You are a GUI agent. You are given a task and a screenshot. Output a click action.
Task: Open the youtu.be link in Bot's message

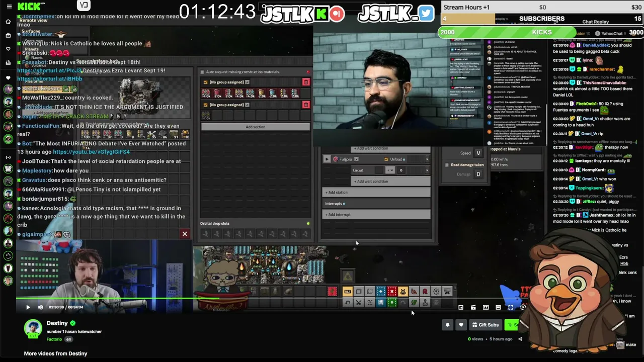point(91,152)
